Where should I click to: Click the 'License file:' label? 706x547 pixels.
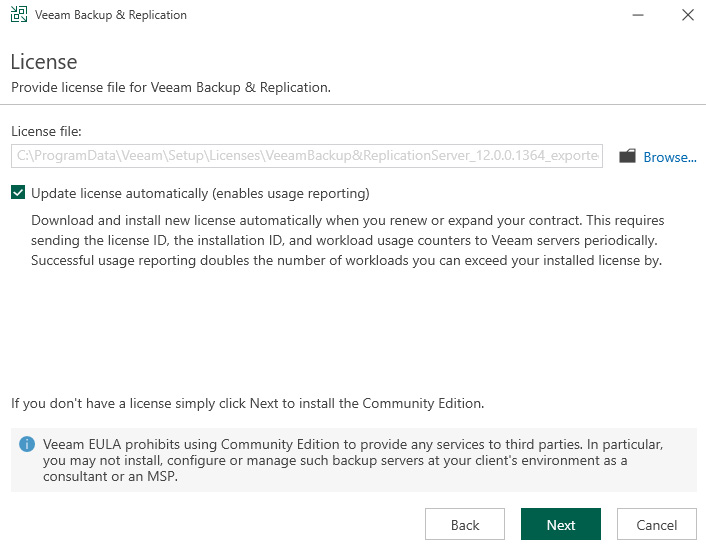coord(46,131)
